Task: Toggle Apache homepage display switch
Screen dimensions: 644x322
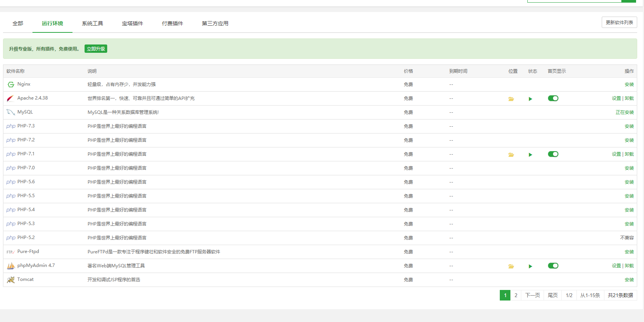Action: 553,98
